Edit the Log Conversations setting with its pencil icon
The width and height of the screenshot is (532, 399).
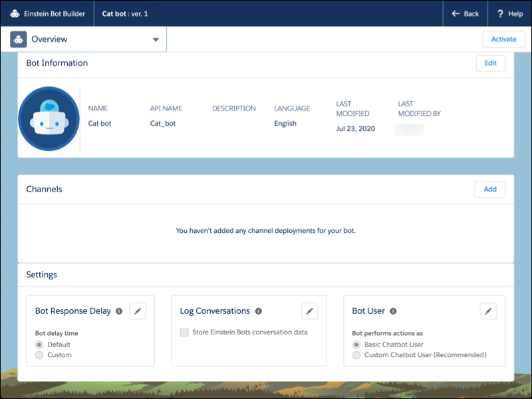point(310,311)
